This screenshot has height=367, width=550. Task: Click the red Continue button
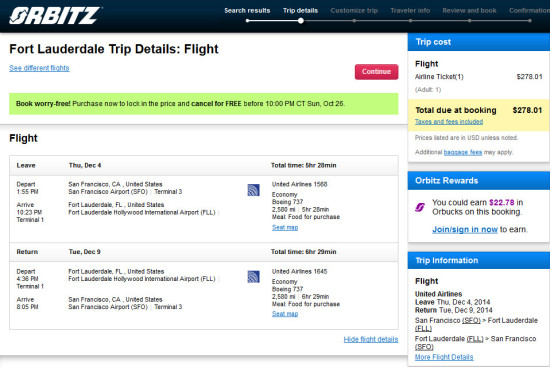click(x=376, y=72)
